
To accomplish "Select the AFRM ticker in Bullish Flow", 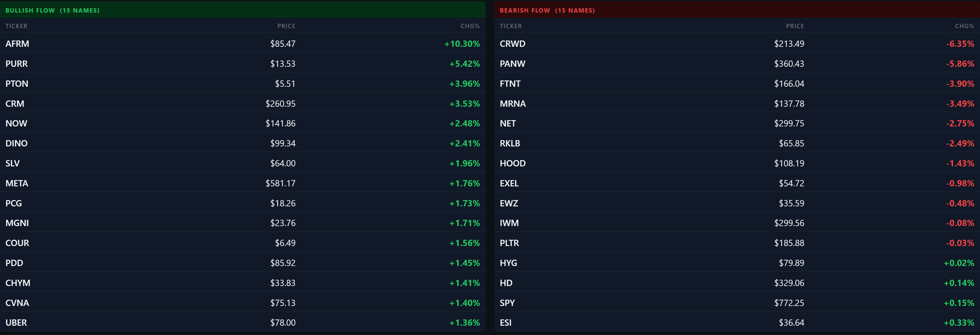I will point(17,44).
